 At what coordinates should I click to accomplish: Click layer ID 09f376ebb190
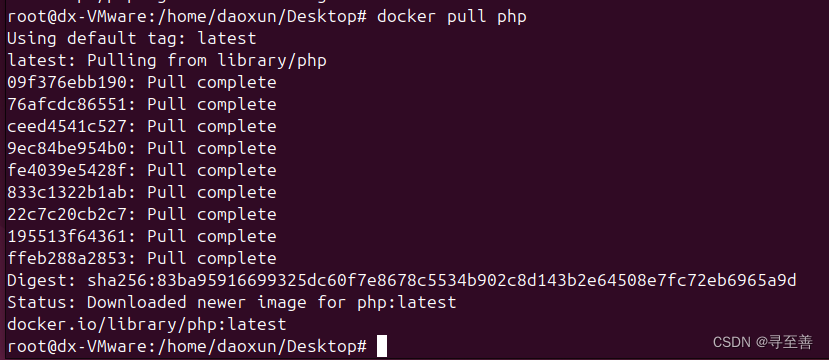[x=67, y=82]
